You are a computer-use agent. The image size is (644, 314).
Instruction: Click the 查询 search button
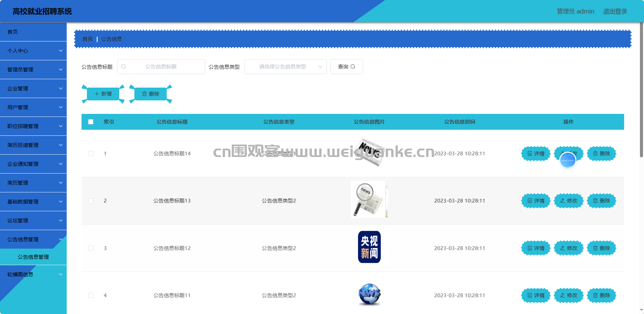(346, 67)
